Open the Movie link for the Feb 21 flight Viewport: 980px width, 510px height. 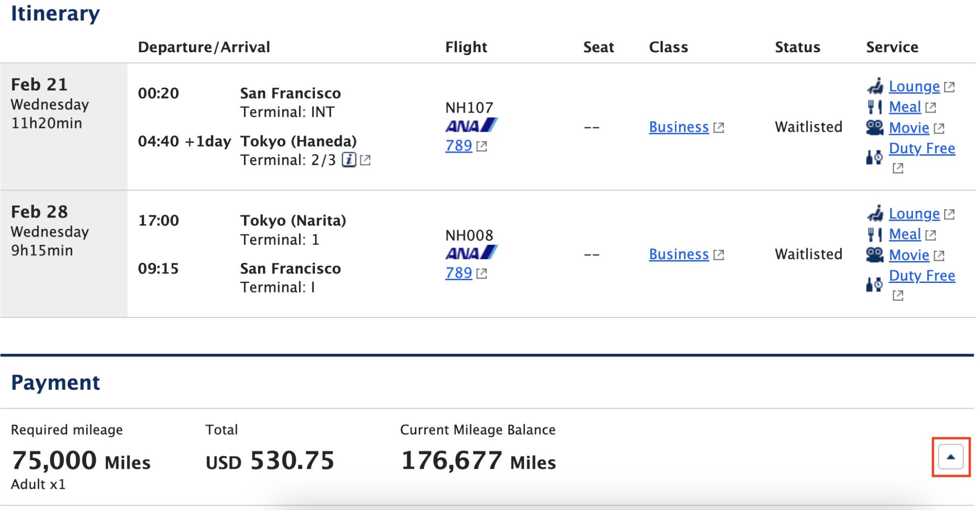[x=909, y=128]
